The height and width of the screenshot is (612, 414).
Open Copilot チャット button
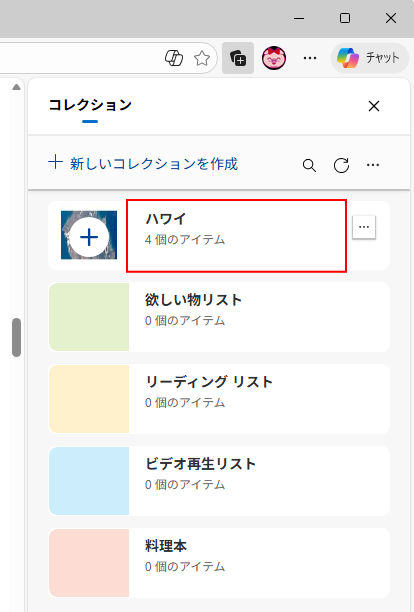(369, 58)
